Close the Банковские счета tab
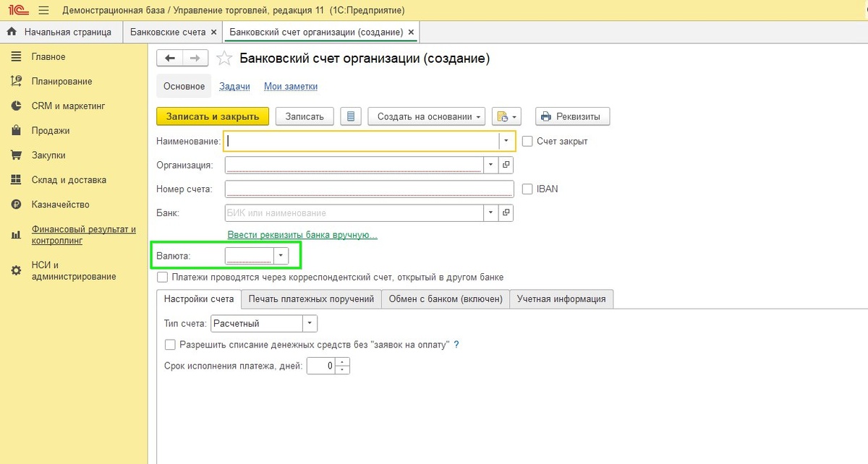This screenshot has width=868, height=464. tap(213, 33)
